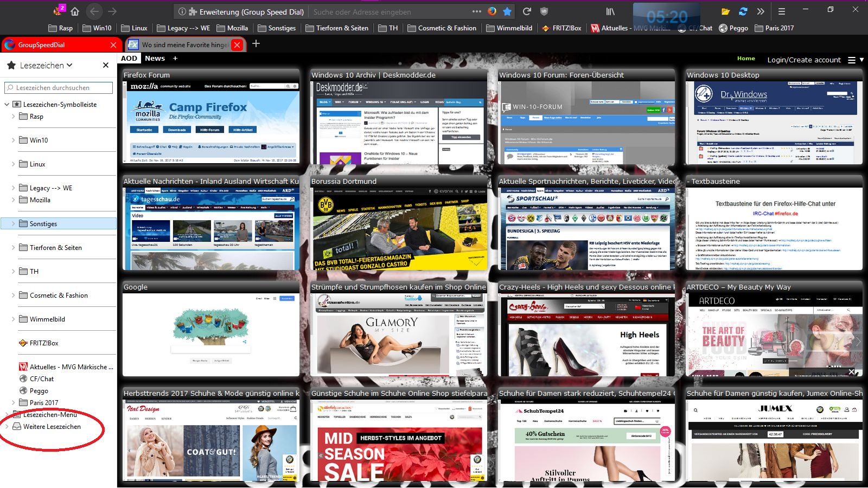Expand the Linux folder chevron in the sidebar
The width and height of the screenshot is (868, 488).
click(x=14, y=164)
